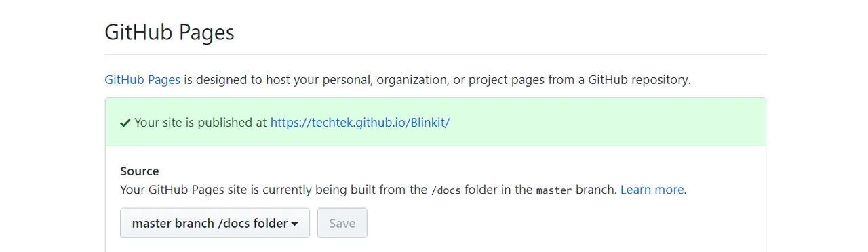This screenshot has width=868, height=252.
Task: Click 'folder in the' text in Source line
Action: (498, 190)
